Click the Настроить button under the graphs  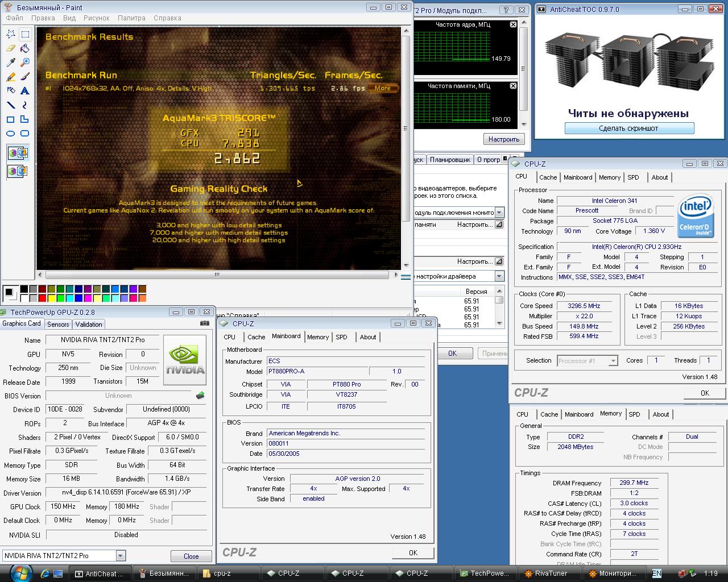click(x=503, y=139)
